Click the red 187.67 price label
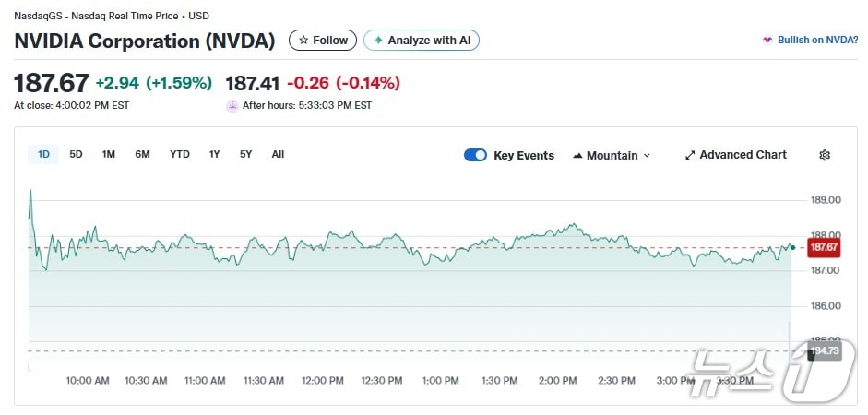This screenshot has height=415, width=868. point(823,247)
